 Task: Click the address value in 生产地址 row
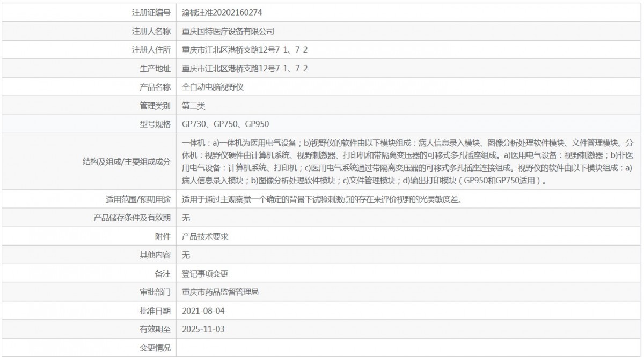pyautogui.click(x=245, y=69)
